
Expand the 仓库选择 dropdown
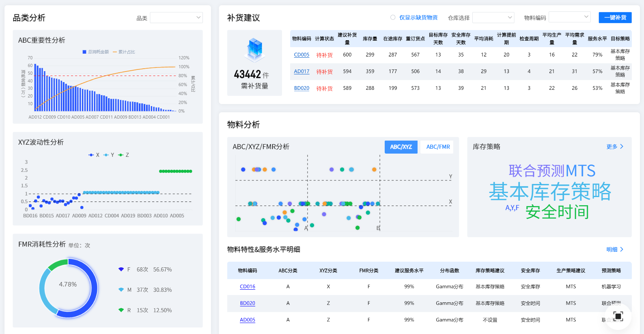click(x=493, y=17)
